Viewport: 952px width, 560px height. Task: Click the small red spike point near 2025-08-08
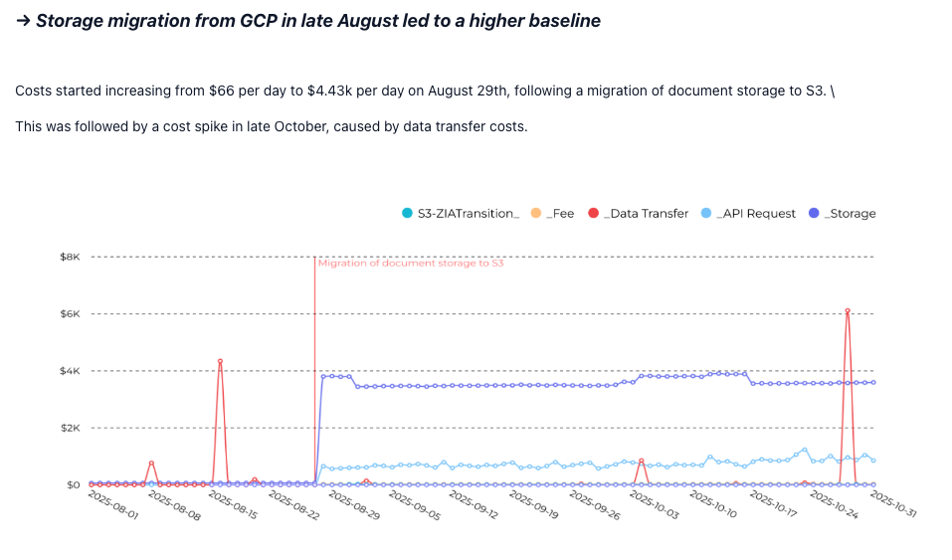click(x=151, y=463)
